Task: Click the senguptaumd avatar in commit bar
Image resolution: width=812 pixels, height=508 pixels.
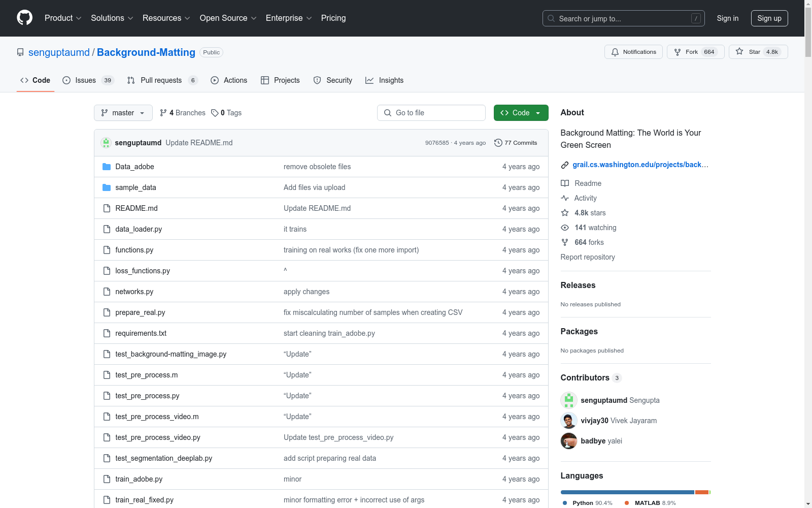Action: 106,143
